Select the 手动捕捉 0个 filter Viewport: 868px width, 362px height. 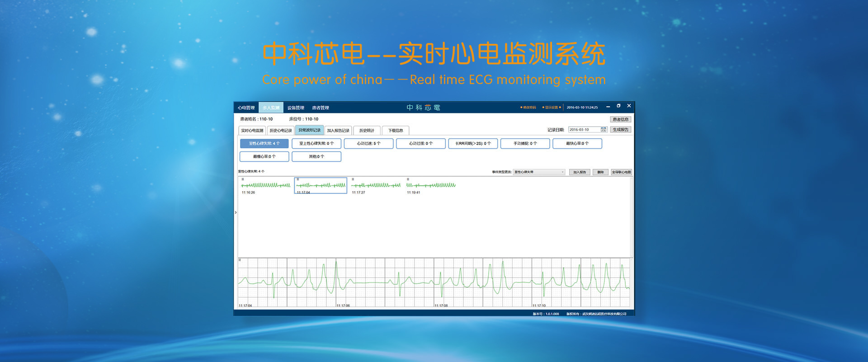pos(525,143)
